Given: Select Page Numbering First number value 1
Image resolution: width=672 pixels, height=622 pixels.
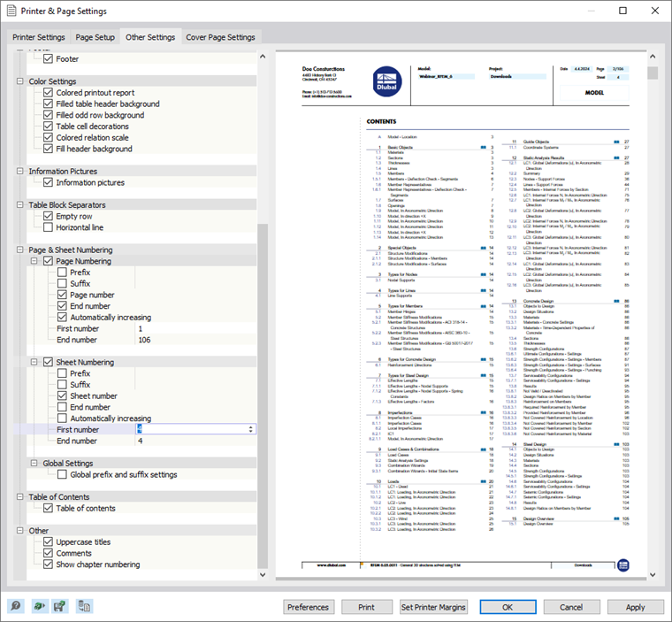Looking at the screenshot, I should (140, 328).
